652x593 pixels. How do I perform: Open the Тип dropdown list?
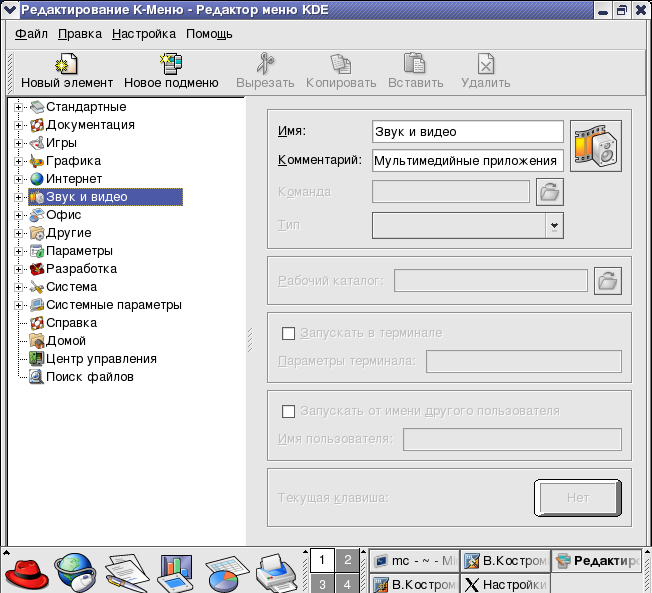[x=554, y=226]
